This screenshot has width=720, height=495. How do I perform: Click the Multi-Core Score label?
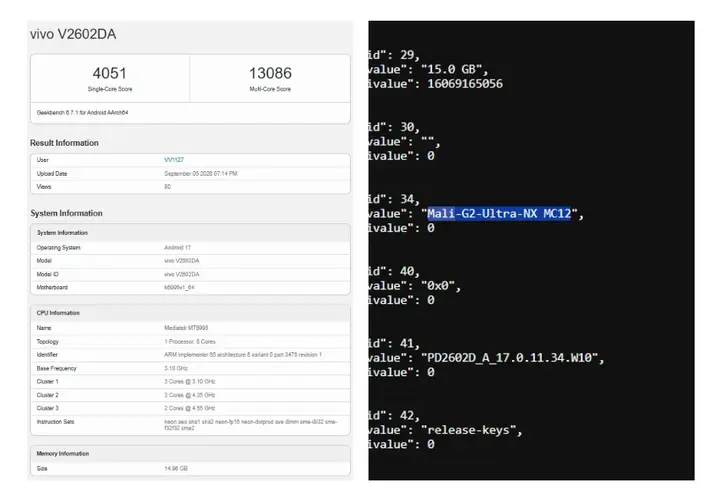point(270,89)
